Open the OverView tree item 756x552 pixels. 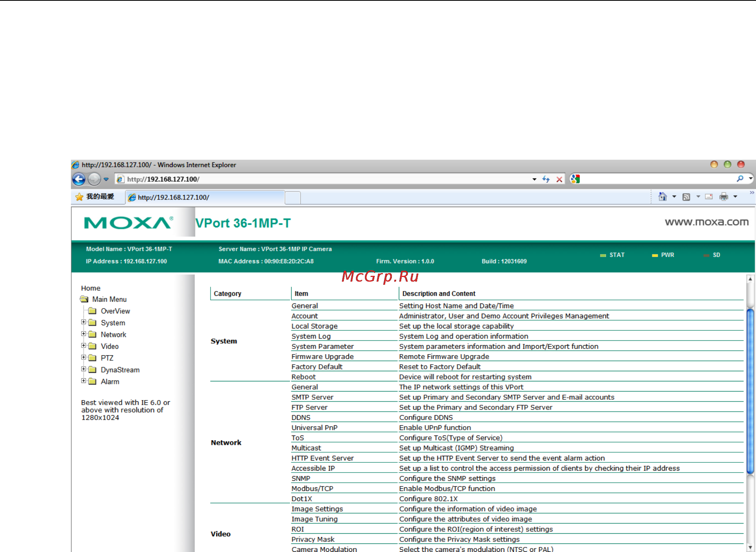click(115, 311)
